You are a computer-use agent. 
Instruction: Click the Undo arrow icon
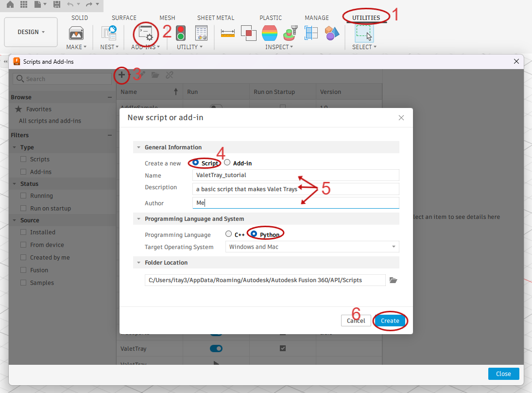coord(70,4)
